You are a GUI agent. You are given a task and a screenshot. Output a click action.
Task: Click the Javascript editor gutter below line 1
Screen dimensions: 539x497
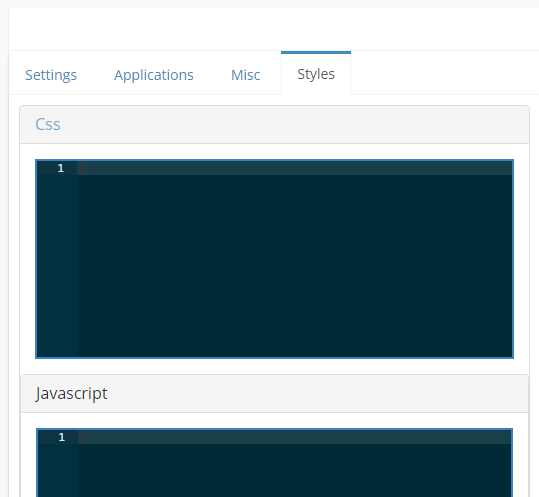click(58, 470)
